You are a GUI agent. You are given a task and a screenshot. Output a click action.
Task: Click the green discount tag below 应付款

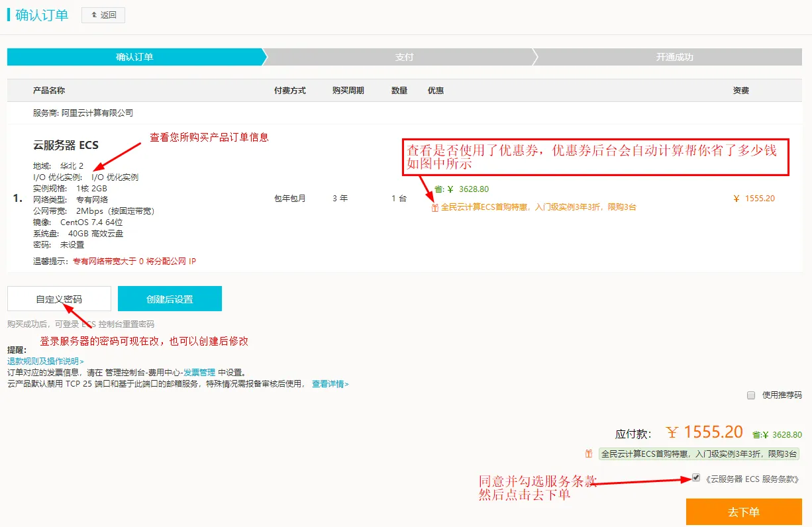coord(699,454)
